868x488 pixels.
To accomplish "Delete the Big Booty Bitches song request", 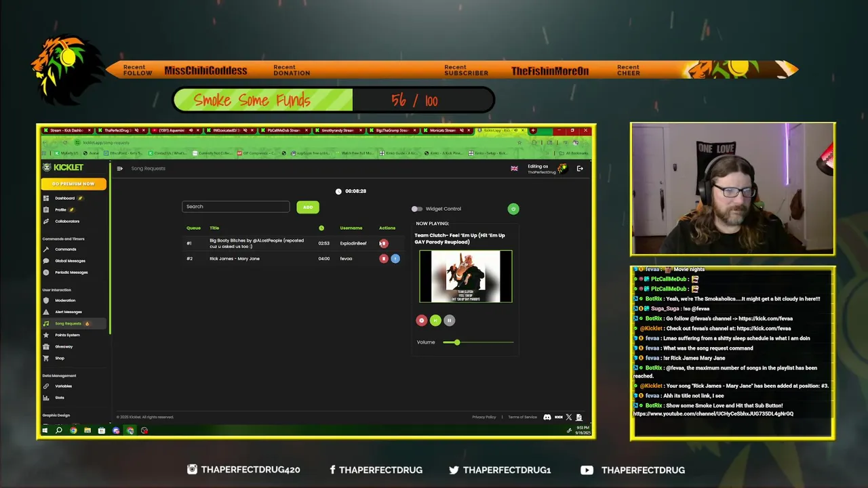I will coord(384,243).
